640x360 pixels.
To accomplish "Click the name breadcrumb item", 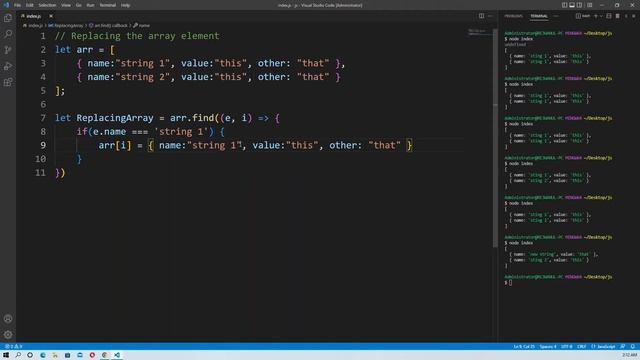I will point(142,25).
